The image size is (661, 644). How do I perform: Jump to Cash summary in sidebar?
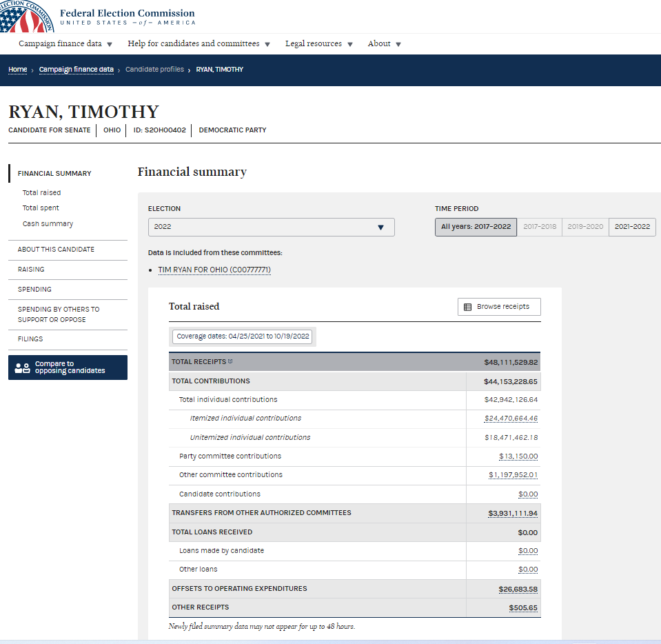[48, 224]
